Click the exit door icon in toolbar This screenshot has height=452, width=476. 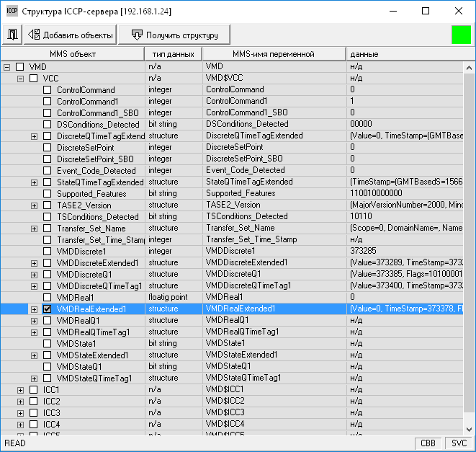point(12,35)
